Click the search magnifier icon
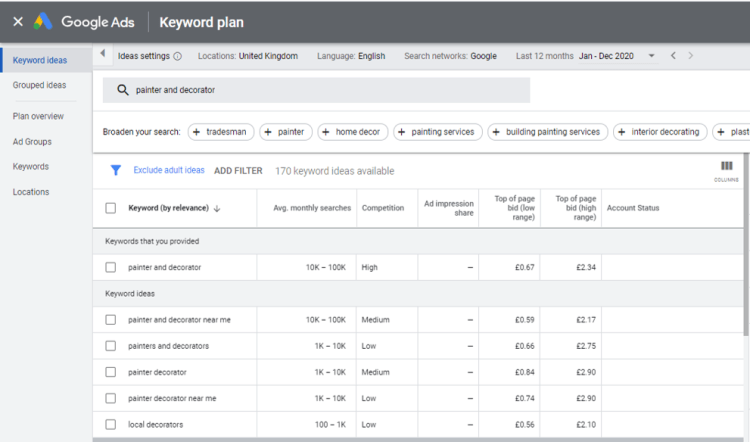The height and width of the screenshot is (442, 750). point(123,90)
